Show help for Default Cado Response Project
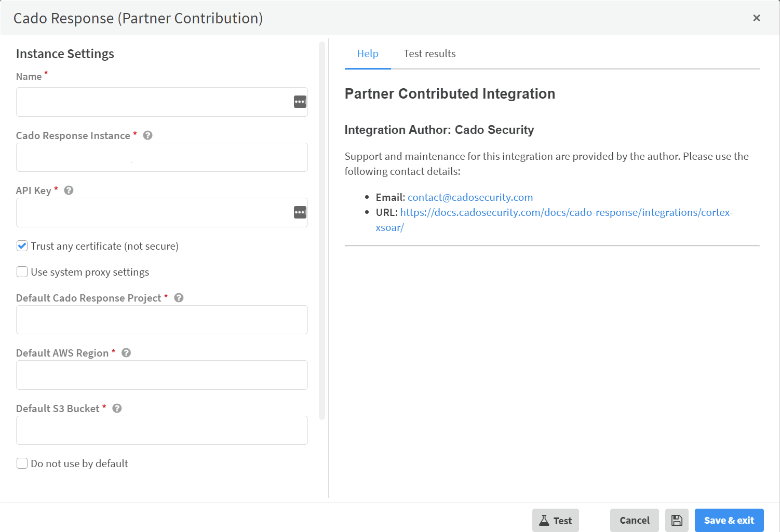Screen dimensions: 780x532 pos(179,298)
